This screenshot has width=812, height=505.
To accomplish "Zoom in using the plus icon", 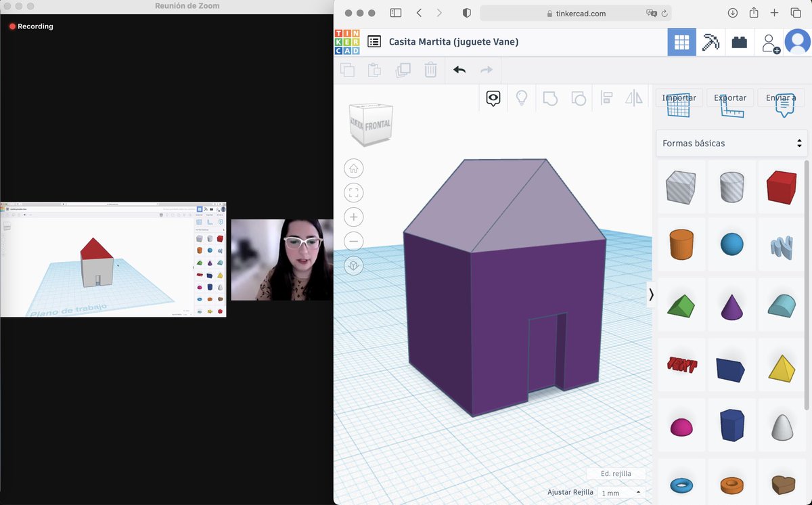I will [353, 217].
